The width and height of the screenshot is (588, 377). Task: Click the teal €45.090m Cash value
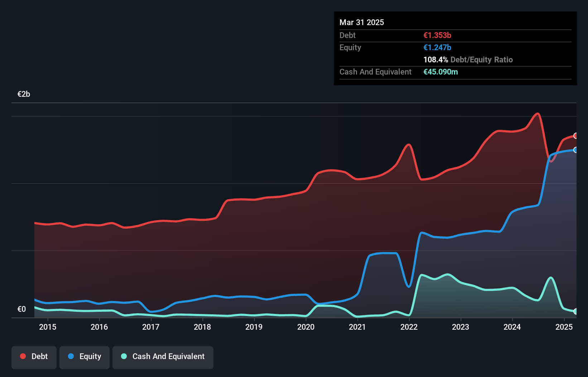(440, 72)
